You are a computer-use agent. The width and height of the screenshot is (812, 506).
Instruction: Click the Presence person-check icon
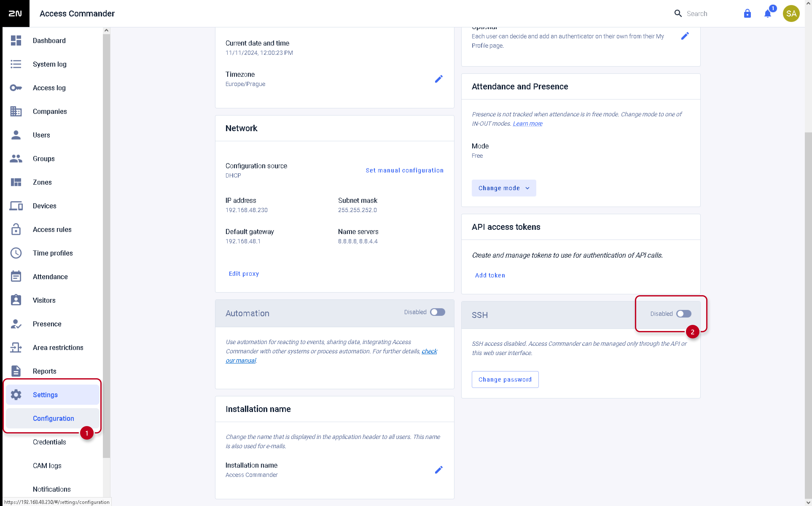(x=16, y=324)
